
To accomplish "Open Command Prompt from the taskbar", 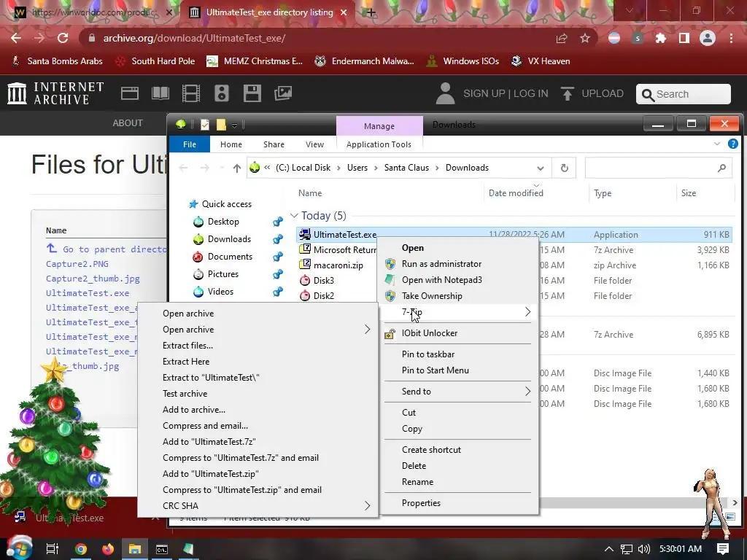I will click(x=162, y=549).
